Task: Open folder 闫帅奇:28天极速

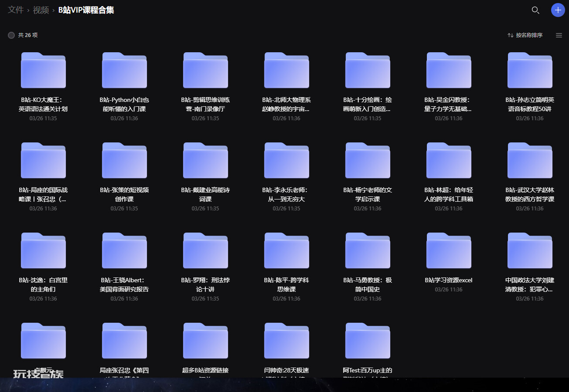Action: click(286, 341)
